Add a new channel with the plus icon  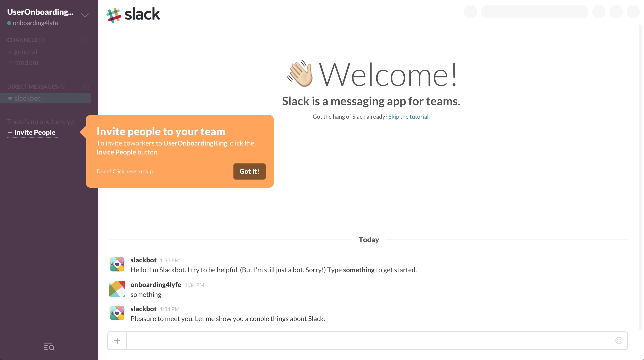pyautogui.click(x=85, y=40)
